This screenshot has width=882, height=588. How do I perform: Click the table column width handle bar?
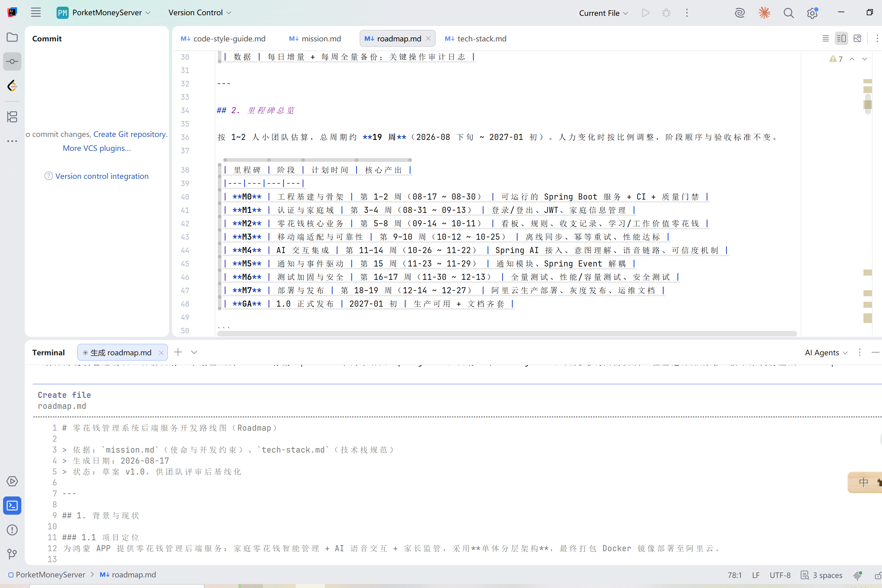(x=318, y=160)
